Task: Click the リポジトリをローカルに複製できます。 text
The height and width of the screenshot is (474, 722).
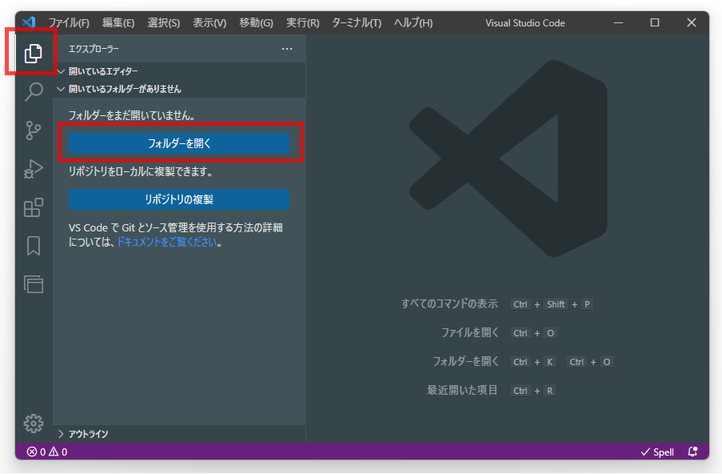Action: [x=140, y=172]
